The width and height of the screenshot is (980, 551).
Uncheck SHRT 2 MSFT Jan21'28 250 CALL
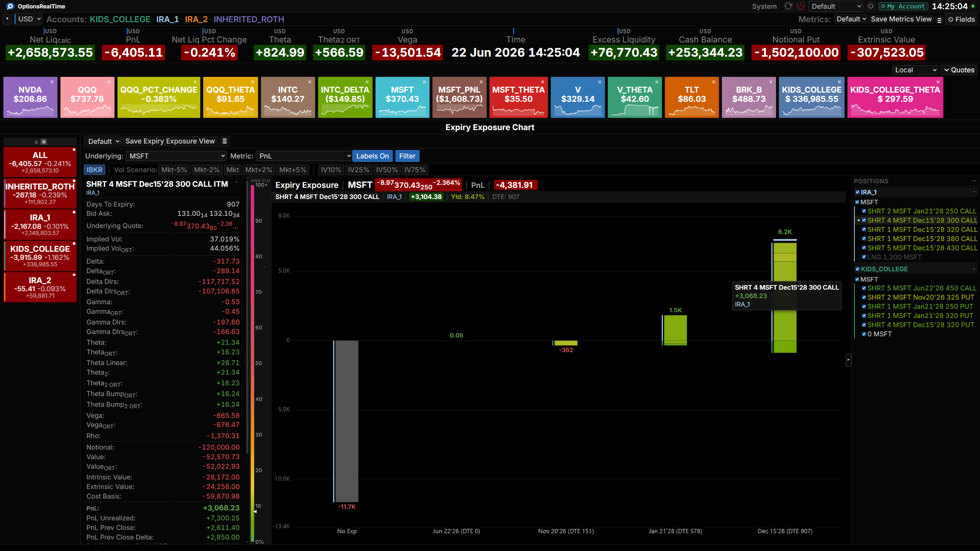864,211
